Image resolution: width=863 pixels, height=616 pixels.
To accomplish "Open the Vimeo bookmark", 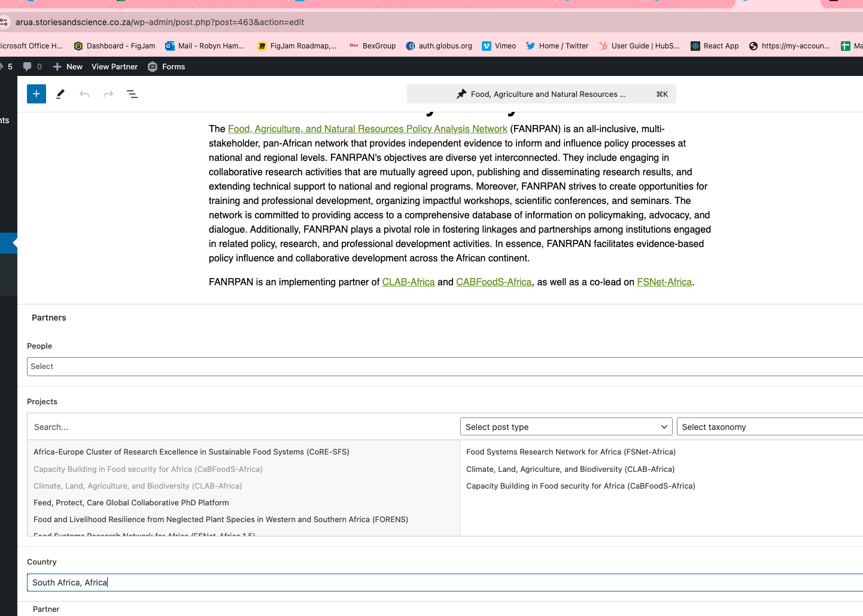I will pos(499,46).
